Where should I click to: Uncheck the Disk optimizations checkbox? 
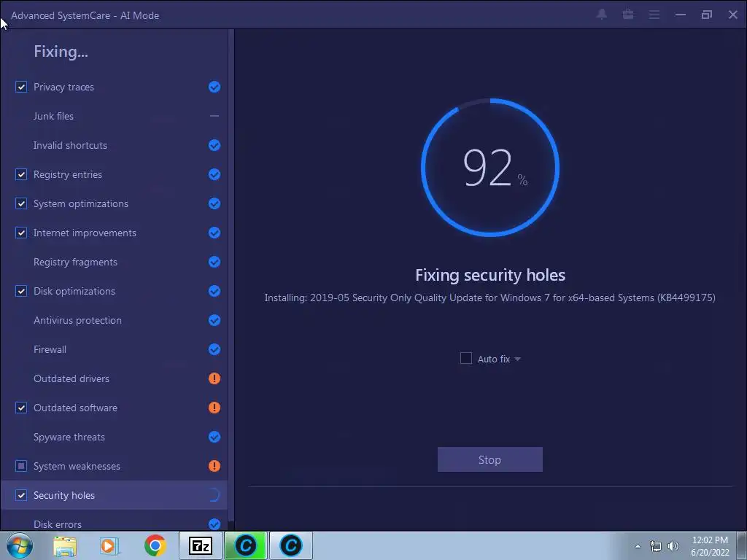click(x=21, y=291)
